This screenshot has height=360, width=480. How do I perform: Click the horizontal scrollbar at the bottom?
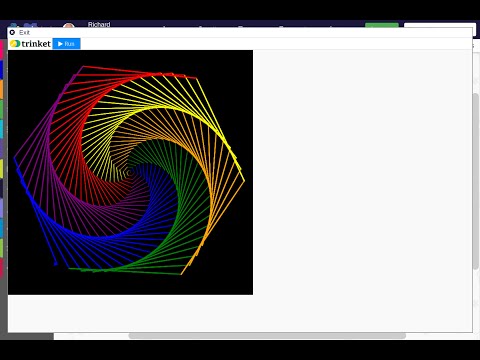click(267, 336)
